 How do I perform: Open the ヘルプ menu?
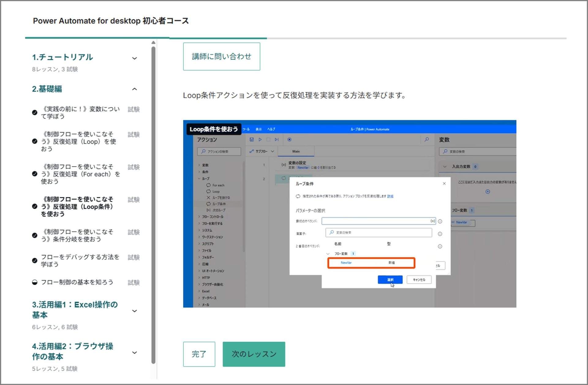[x=271, y=129]
